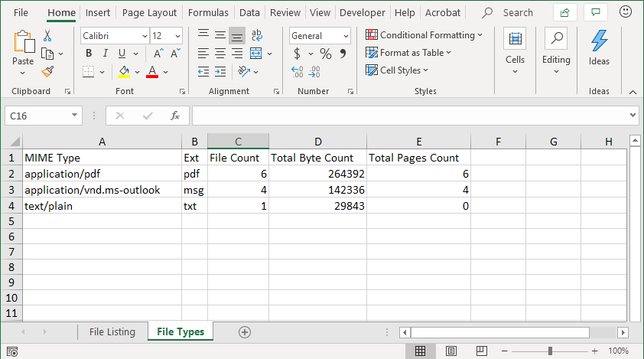The width and height of the screenshot is (644, 359).
Task: Center text horizontally
Action: 220,54
